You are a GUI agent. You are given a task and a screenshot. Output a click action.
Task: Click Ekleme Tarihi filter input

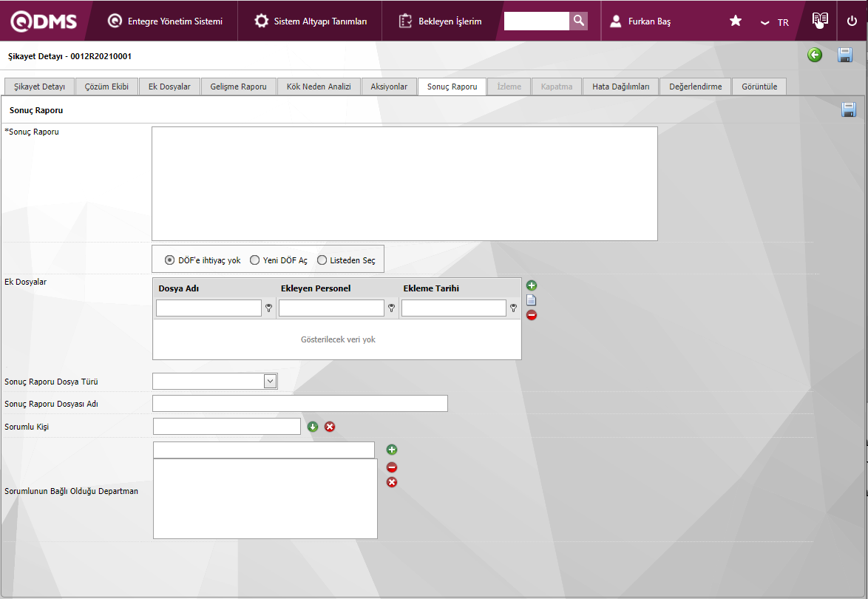tap(453, 308)
